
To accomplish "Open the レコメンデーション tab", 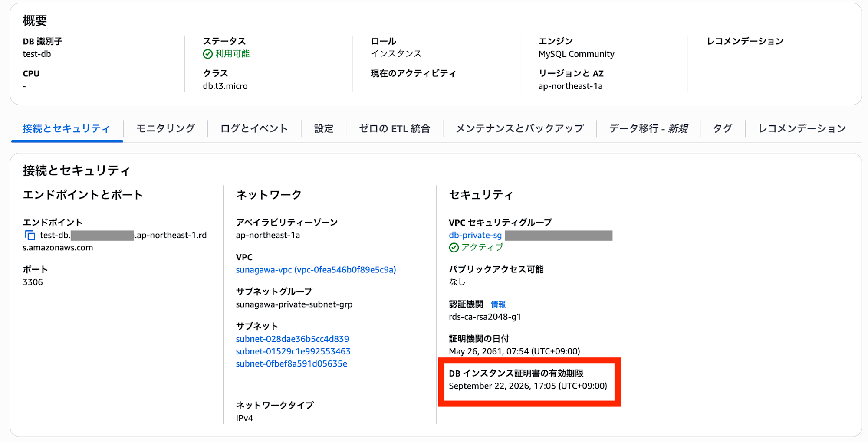I will [x=802, y=129].
